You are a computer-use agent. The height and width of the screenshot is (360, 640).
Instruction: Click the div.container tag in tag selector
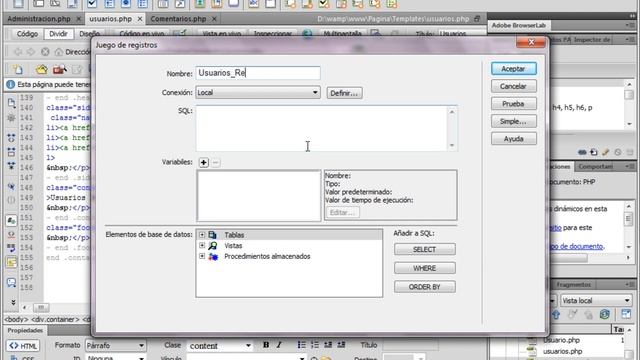tap(55, 320)
